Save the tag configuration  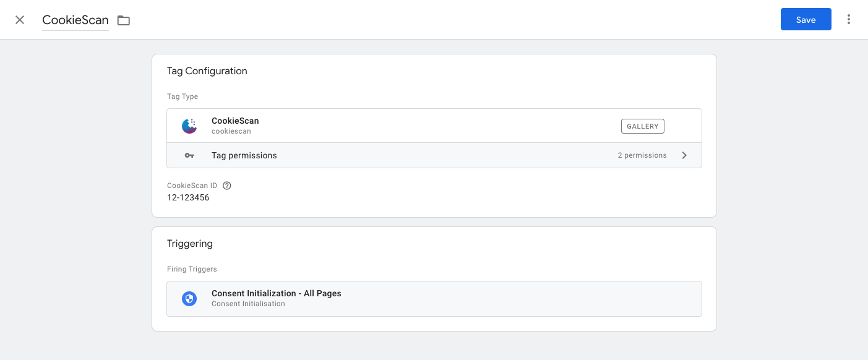tap(806, 20)
